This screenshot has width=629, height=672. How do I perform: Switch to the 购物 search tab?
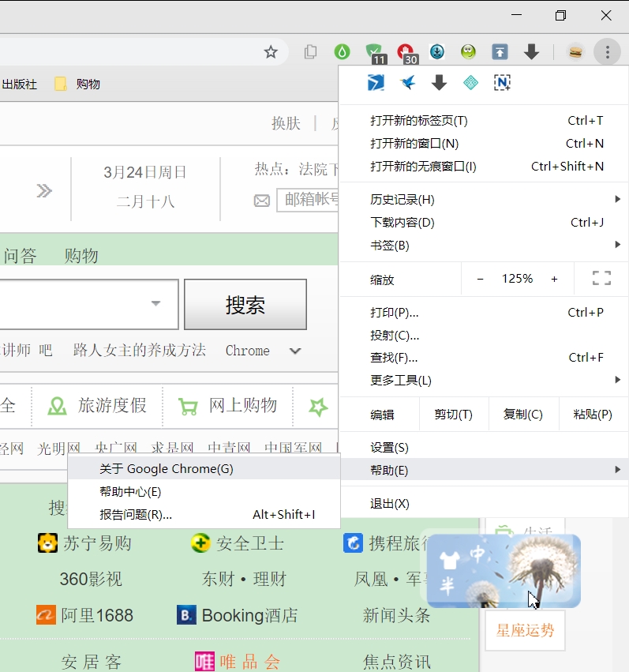pyautogui.click(x=81, y=255)
